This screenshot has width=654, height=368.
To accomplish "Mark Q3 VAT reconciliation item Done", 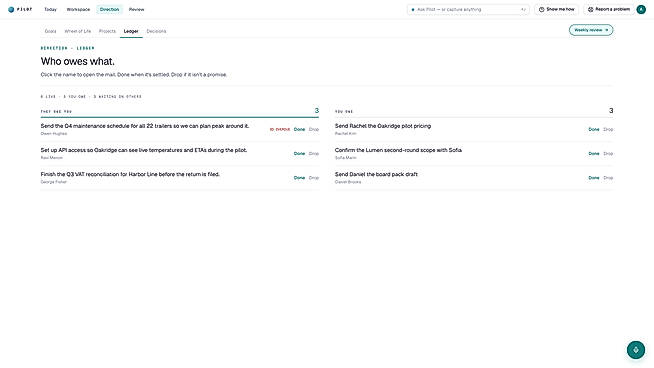I will point(299,178).
